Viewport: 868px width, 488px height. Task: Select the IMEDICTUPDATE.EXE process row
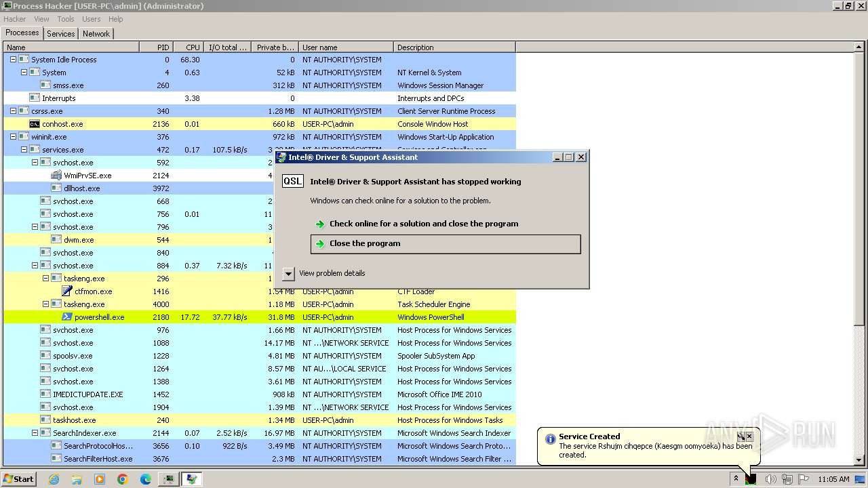[x=260, y=394]
